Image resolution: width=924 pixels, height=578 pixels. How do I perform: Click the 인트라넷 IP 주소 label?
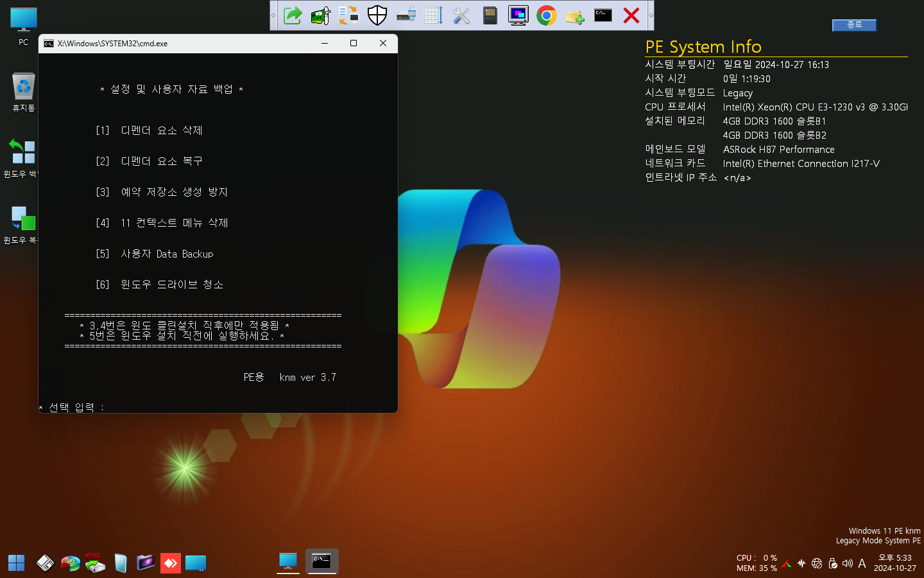pos(681,177)
